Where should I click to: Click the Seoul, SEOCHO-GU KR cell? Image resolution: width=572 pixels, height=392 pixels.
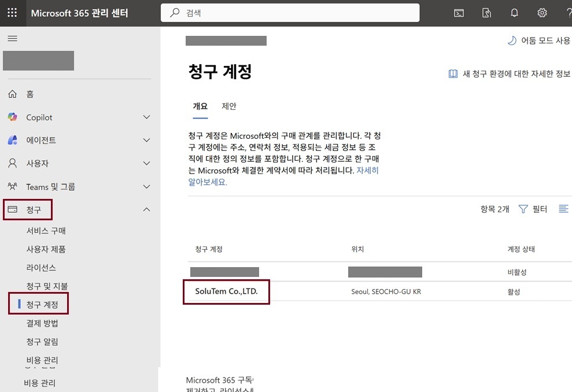point(386,292)
